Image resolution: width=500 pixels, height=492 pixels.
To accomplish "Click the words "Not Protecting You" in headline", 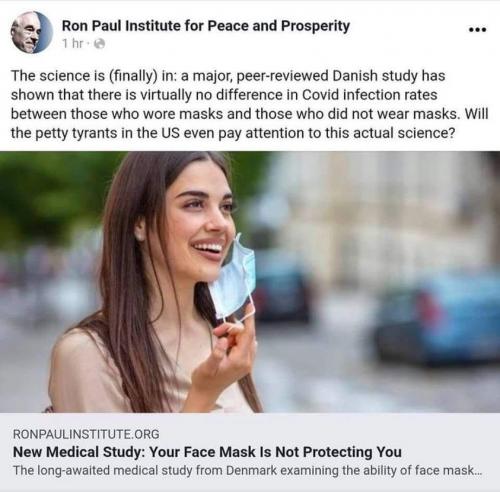I will 338,452.
